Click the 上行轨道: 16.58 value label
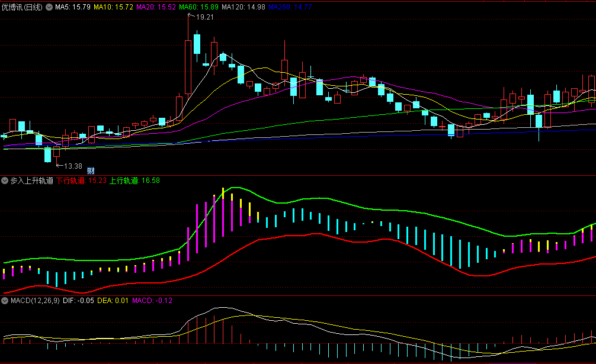Image resolution: width=596 pixels, height=364 pixels. (x=134, y=181)
